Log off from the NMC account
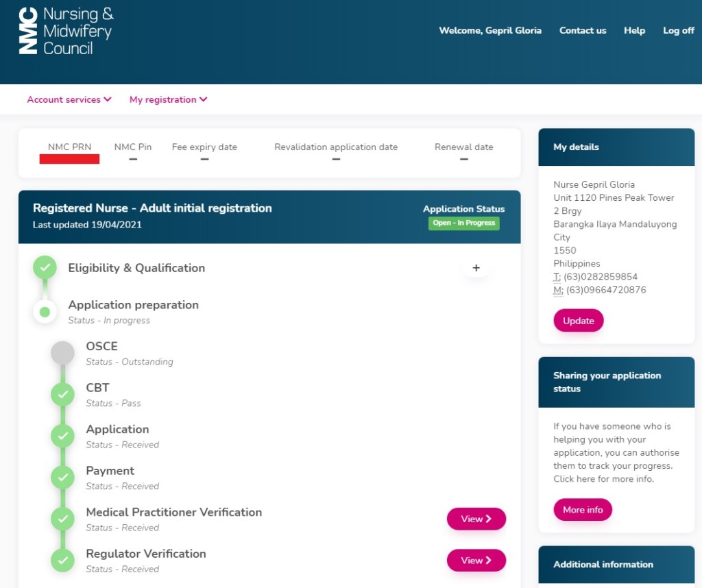Screen dimensions: 702x588 pos(678,30)
